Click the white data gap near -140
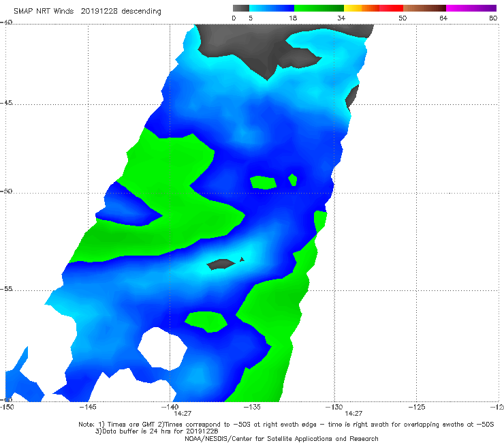This screenshot has height=443, width=504. point(162,349)
